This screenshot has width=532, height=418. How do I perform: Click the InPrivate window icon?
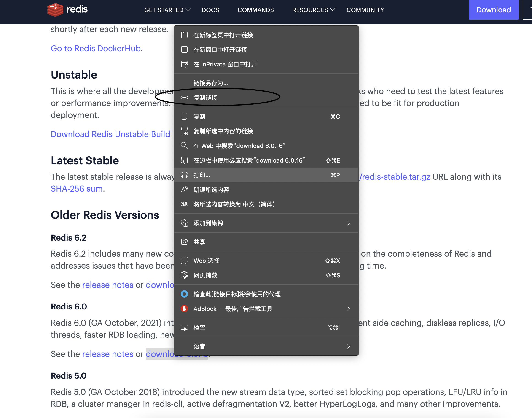click(x=184, y=64)
